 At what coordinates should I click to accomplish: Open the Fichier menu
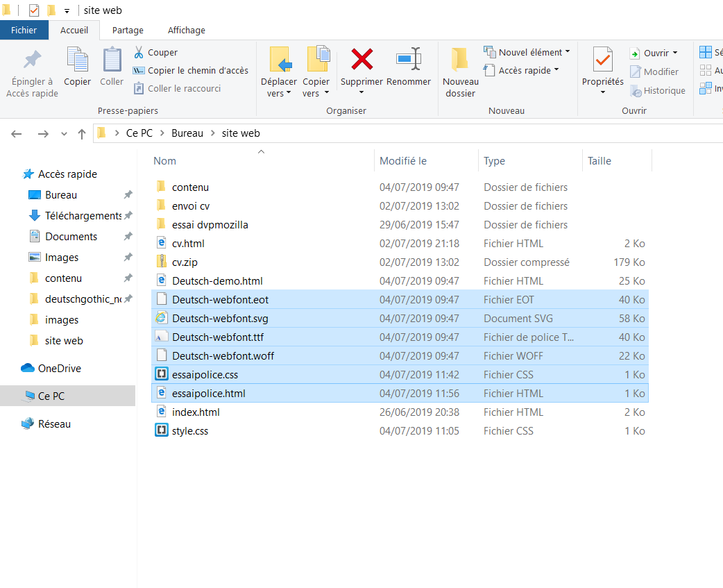point(24,30)
